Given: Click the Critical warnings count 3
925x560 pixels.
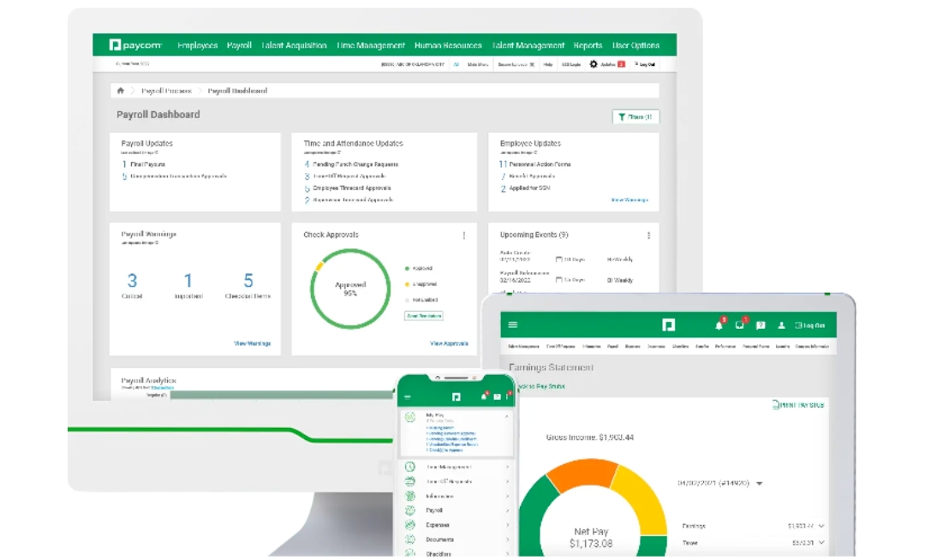Looking at the screenshot, I should (x=132, y=281).
